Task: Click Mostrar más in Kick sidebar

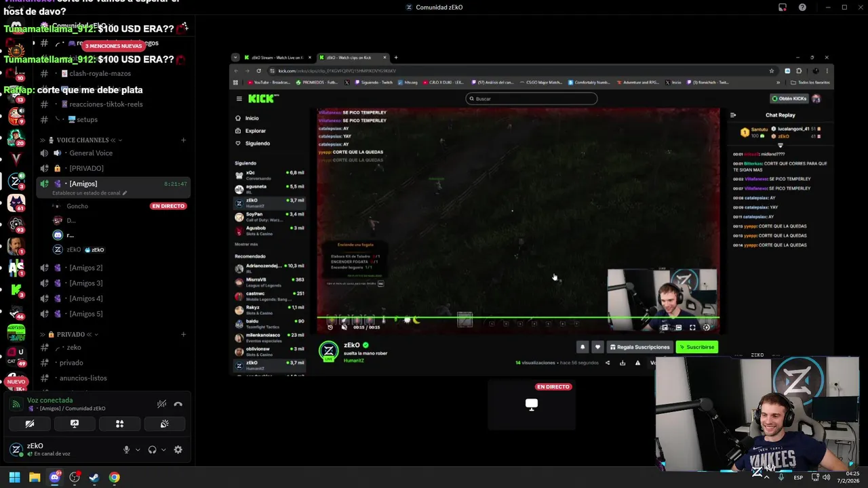Action: coord(246,244)
